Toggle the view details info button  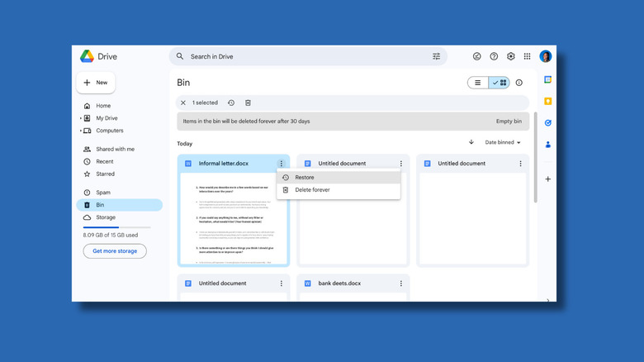coord(519,83)
